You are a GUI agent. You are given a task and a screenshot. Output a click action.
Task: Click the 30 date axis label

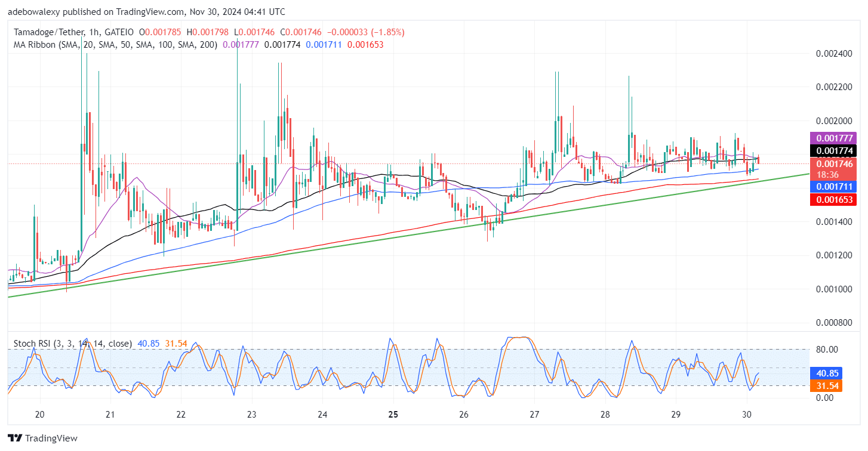point(746,414)
